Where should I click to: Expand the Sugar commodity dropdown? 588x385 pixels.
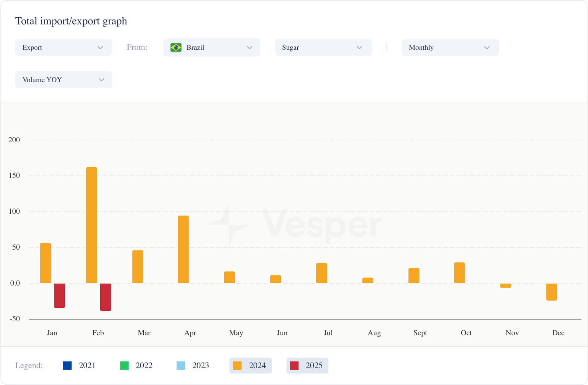coord(323,47)
